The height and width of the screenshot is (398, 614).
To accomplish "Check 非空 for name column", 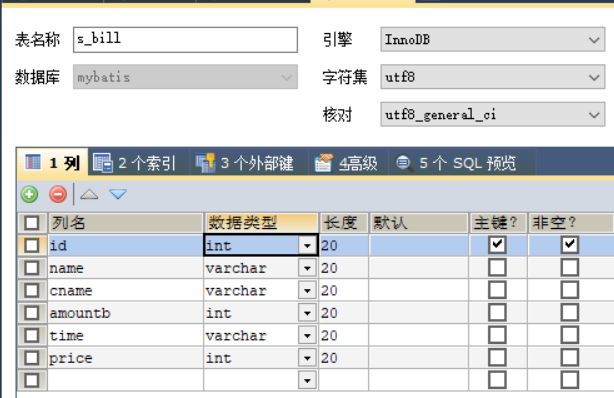I will tap(569, 268).
